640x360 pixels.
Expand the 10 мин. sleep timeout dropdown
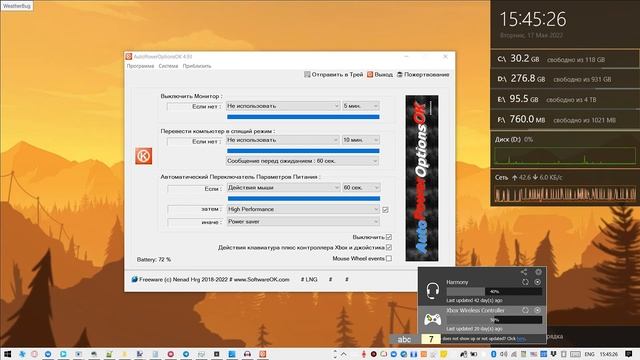coord(361,140)
